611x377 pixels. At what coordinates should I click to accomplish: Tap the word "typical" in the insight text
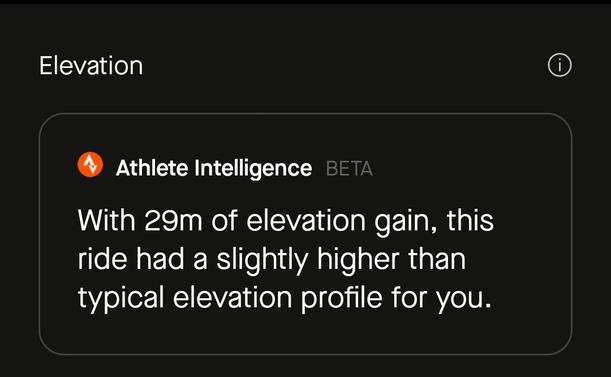coord(121,298)
